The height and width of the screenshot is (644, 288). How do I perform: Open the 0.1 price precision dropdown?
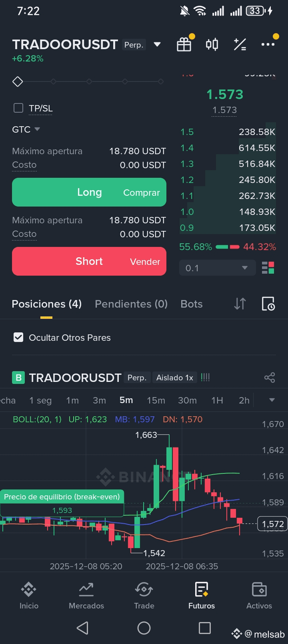(x=217, y=268)
